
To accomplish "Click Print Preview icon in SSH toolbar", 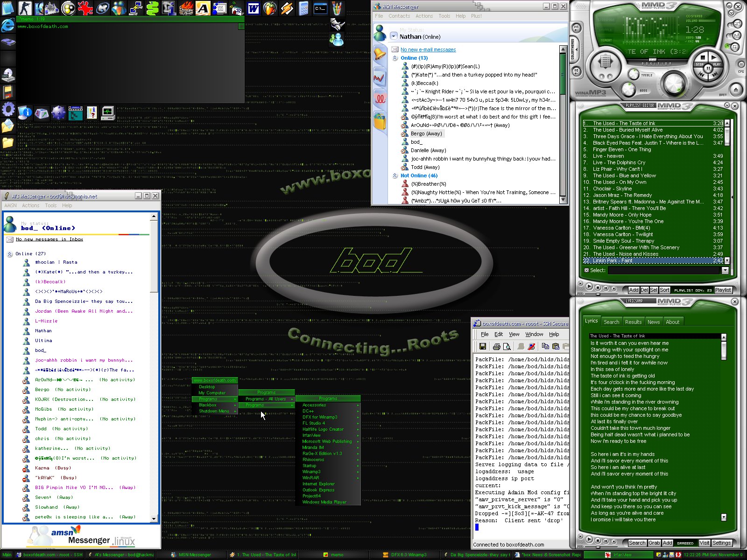I will [507, 346].
